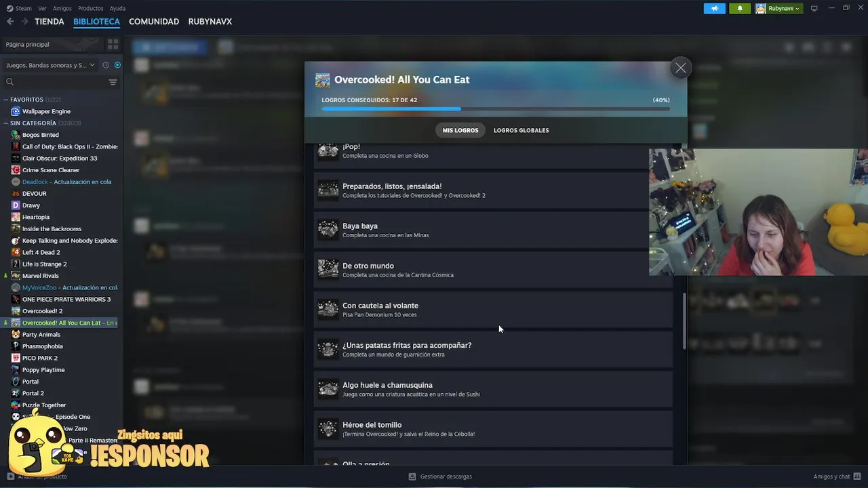Click the Héroe del tornillo achievement icon
The width and height of the screenshot is (868, 488).
pyautogui.click(x=328, y=429)
